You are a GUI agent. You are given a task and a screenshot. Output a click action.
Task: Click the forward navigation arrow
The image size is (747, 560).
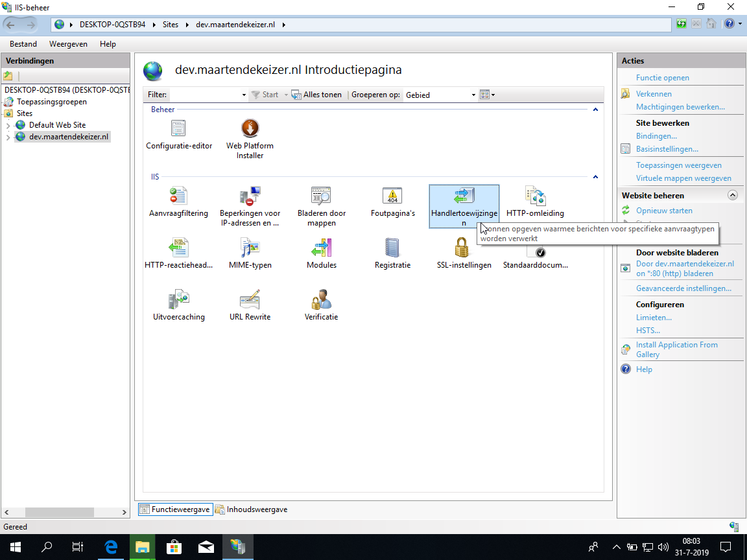30,25
